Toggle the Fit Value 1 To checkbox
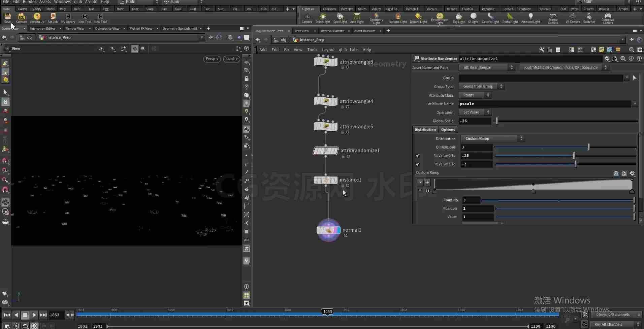Viewport: 644px width, 329px height. (418, 164)
